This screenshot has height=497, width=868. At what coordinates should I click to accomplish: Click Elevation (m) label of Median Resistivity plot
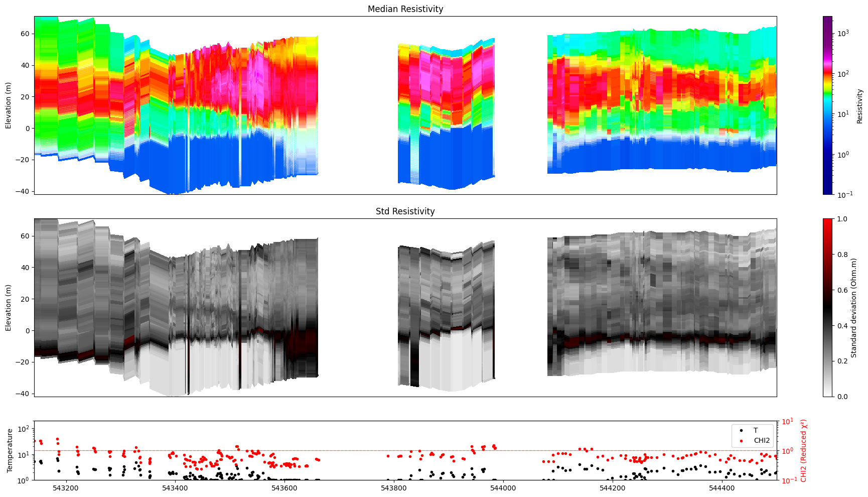[9, 105]
